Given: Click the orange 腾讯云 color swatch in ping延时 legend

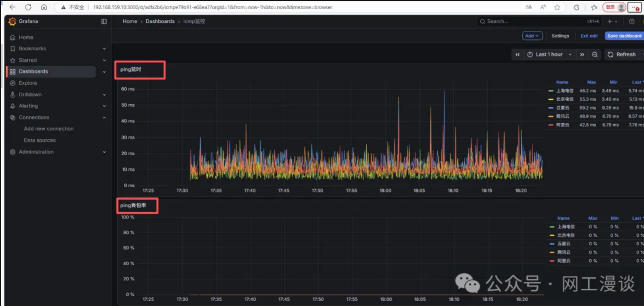Looking at the screenshot, I should (551, 116).
